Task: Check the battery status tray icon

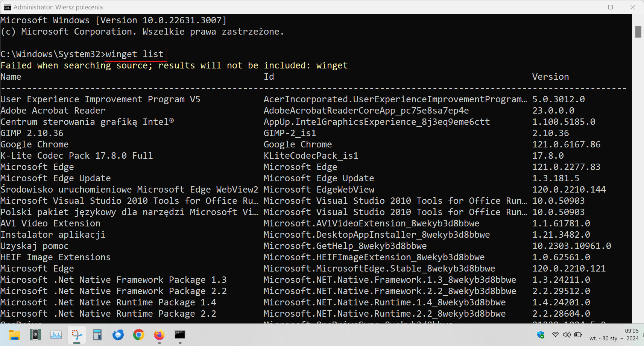Action: click(x=579, y=335)
